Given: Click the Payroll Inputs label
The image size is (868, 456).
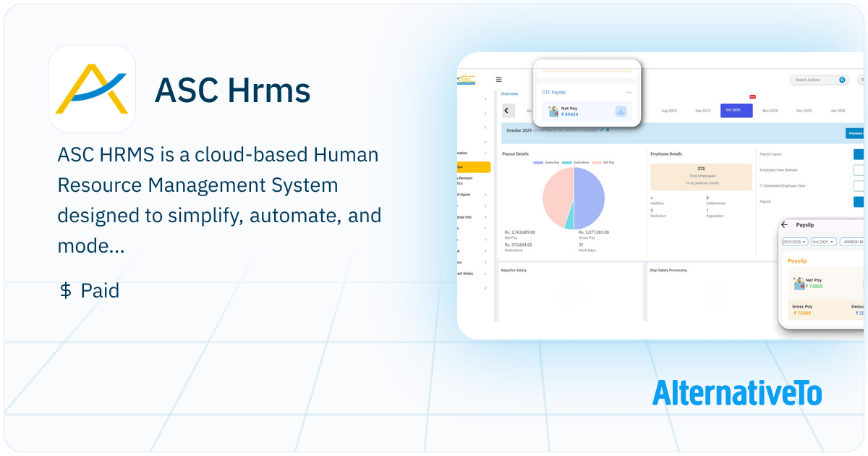Looking at the screenshot, I should [x=772, y=154].
